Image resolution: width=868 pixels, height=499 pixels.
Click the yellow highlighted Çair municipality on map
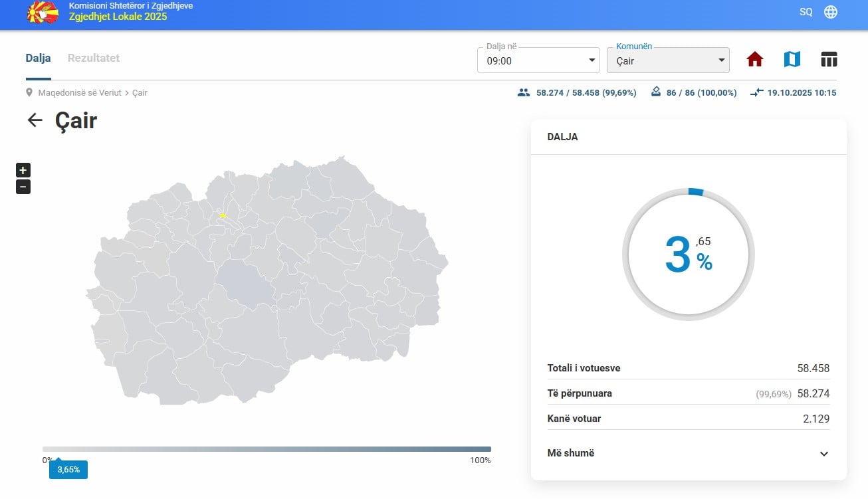pyautogui.click(x=223, y=215)
